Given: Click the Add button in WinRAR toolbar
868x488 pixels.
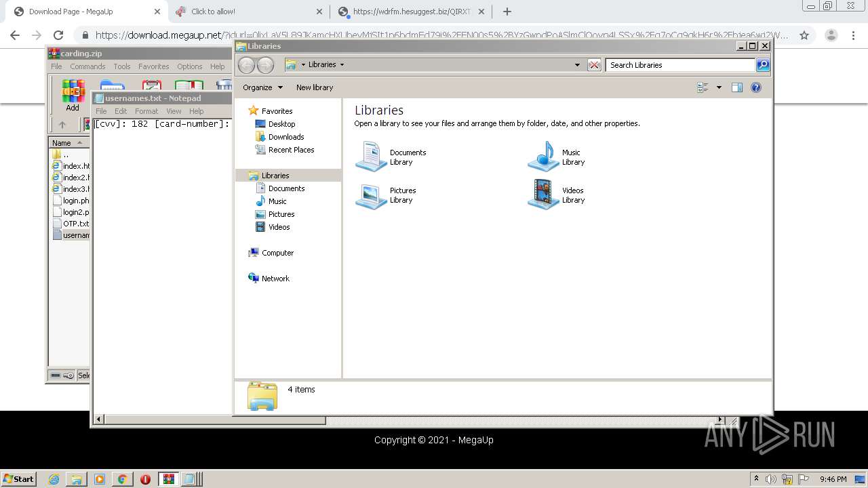Looking at the screenshot, I should pyautogui.click(x=73, y=95).
